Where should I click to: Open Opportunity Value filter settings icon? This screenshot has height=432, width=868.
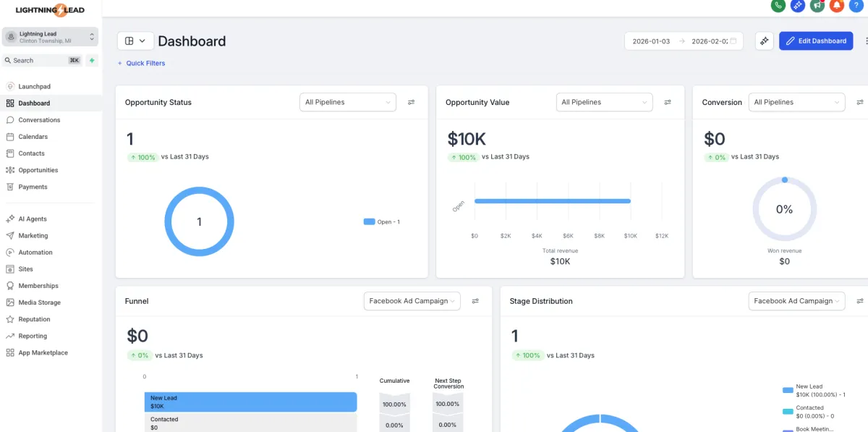[668, 102]
